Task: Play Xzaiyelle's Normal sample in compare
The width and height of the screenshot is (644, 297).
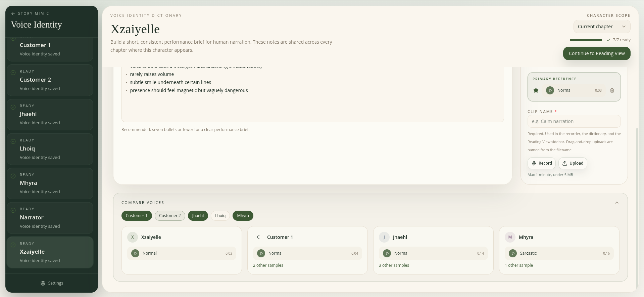Action: (x=135, y=253)
